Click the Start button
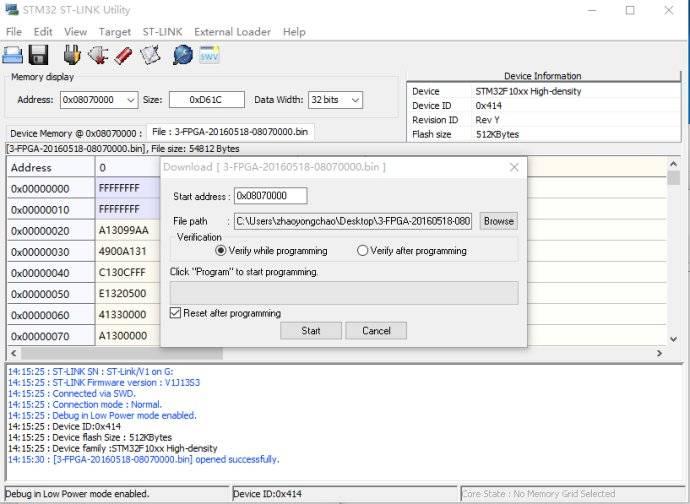Viewport: 690px width, 504px height. point(311,331)
